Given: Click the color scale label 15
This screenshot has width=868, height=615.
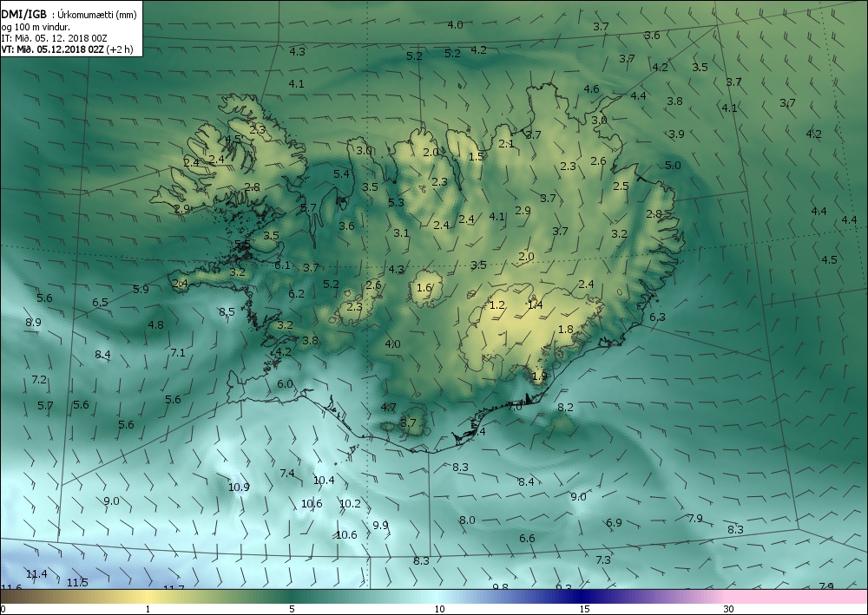Looking at the screenshot, I should click(584, 610).
